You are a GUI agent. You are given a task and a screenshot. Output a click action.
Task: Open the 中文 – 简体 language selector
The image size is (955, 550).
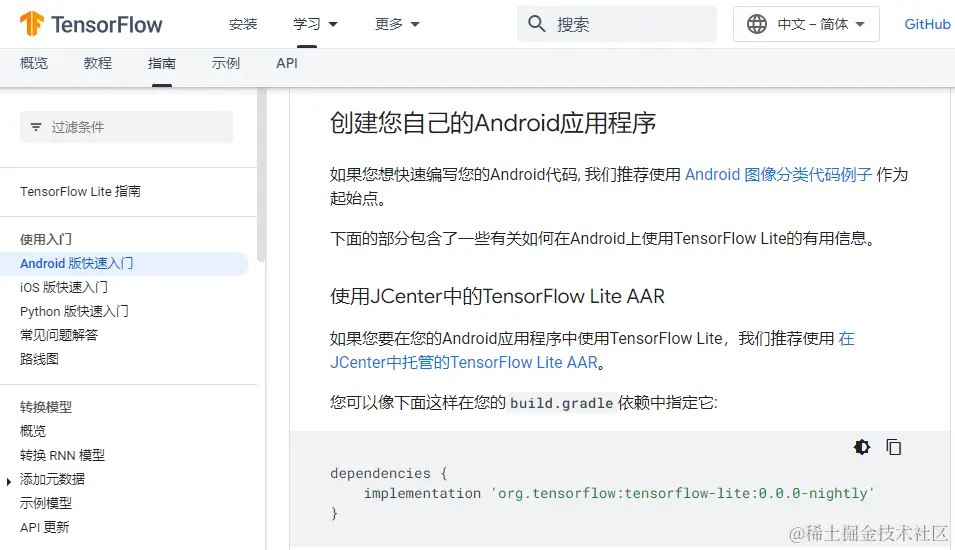coord(806,24)
